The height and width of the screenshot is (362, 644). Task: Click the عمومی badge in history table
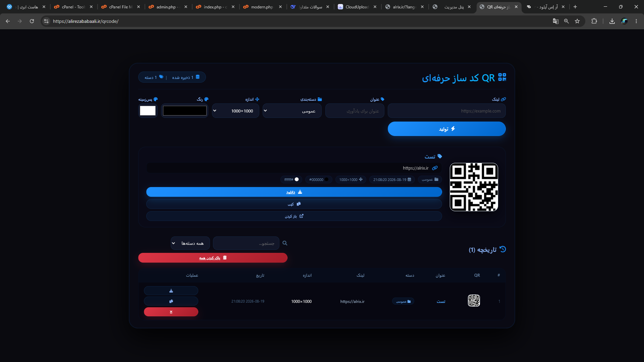403,302
